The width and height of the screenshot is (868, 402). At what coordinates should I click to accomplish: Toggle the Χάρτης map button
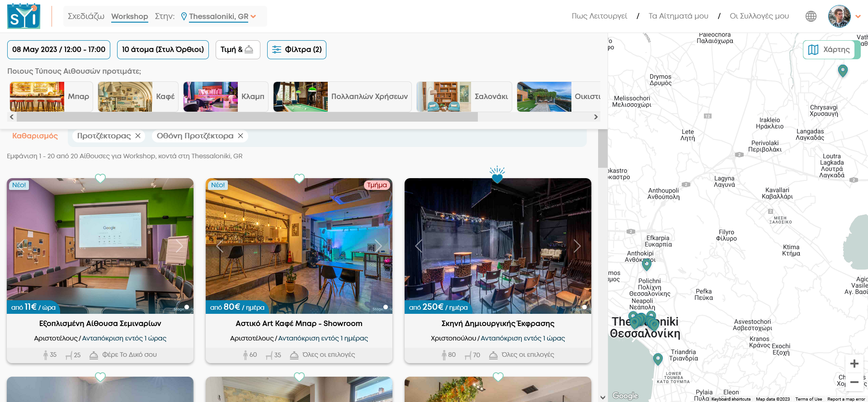pos(830,50)
